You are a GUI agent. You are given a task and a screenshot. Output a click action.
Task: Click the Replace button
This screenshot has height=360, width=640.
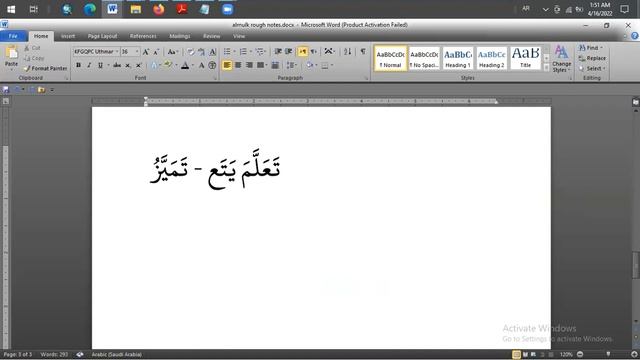(592, 58)
